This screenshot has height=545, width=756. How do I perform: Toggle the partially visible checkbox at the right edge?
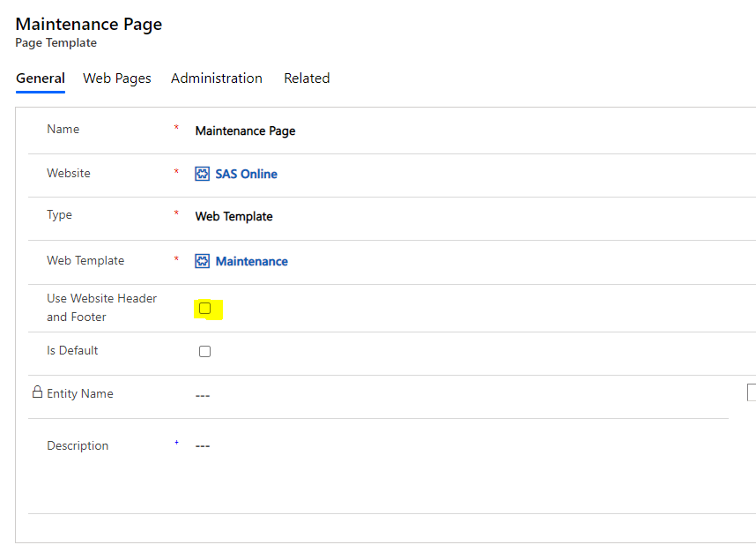751,392
